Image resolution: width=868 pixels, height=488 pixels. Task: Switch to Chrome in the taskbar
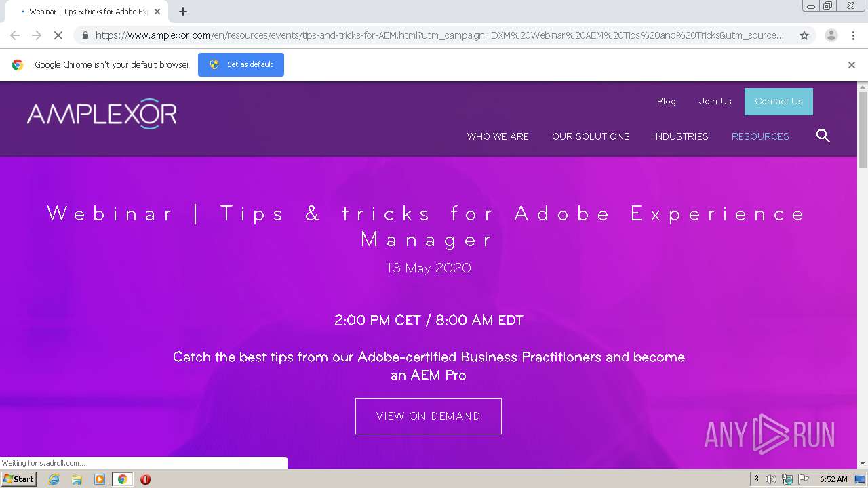pyautogui.click(x=122, y=479)
